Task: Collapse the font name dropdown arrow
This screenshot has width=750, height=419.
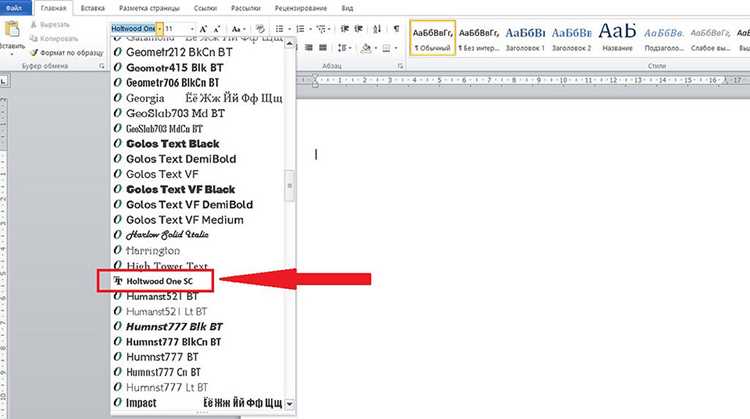Action: click(159, 29)
